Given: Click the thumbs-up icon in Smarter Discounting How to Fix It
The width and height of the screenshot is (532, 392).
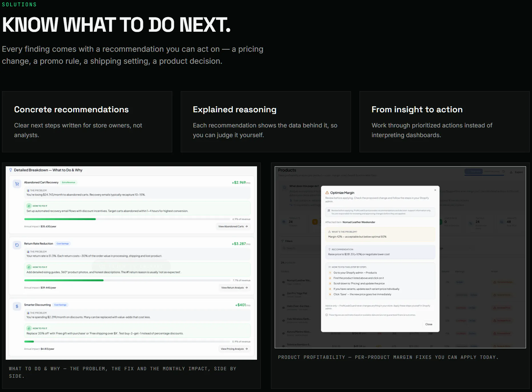Looking at the screenshot, I should click(x=29, y=328).
